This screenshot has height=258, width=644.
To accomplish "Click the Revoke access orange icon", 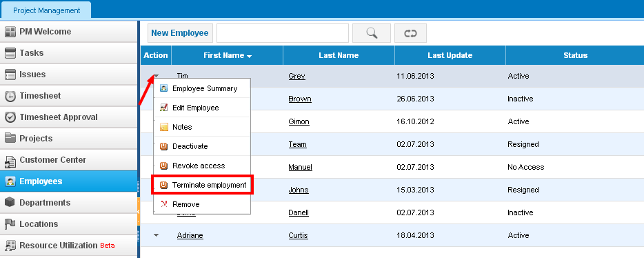I will coord(164,166).
